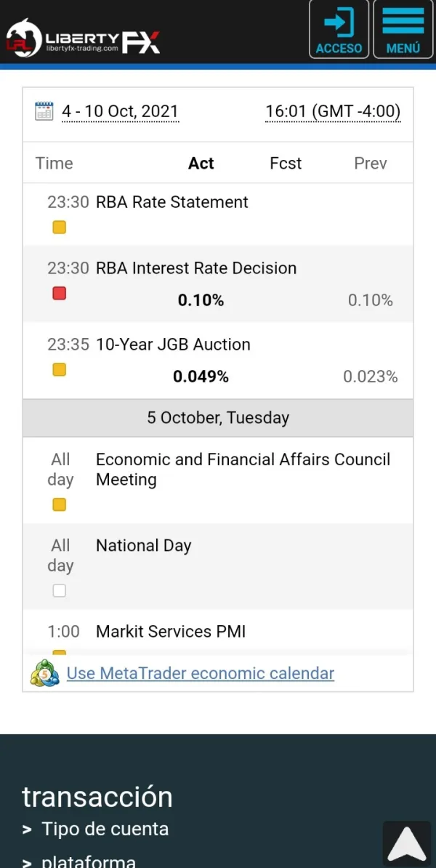Open the Markit Services PMI event

point(171,632)
